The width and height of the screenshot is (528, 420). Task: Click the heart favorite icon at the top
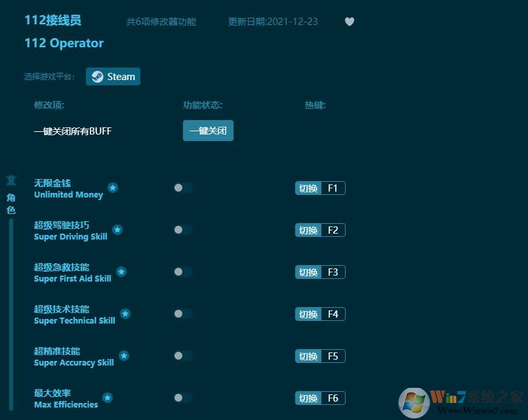(x=349, y=22)
